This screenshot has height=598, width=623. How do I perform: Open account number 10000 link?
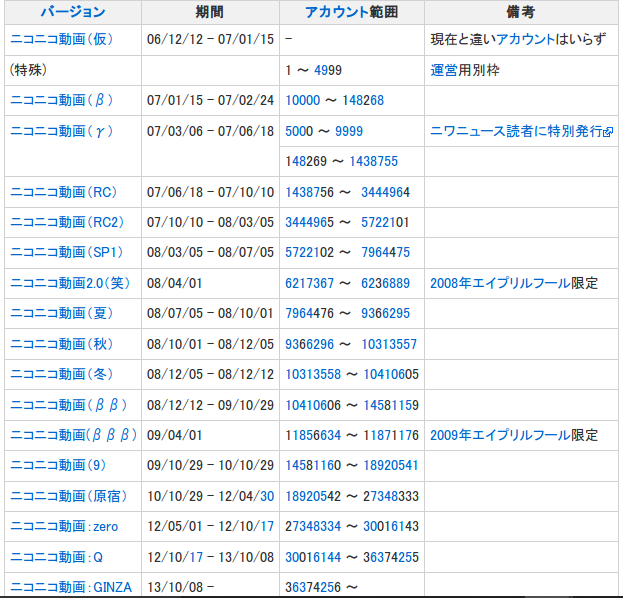pyautogui.click(x=303, y=100)
